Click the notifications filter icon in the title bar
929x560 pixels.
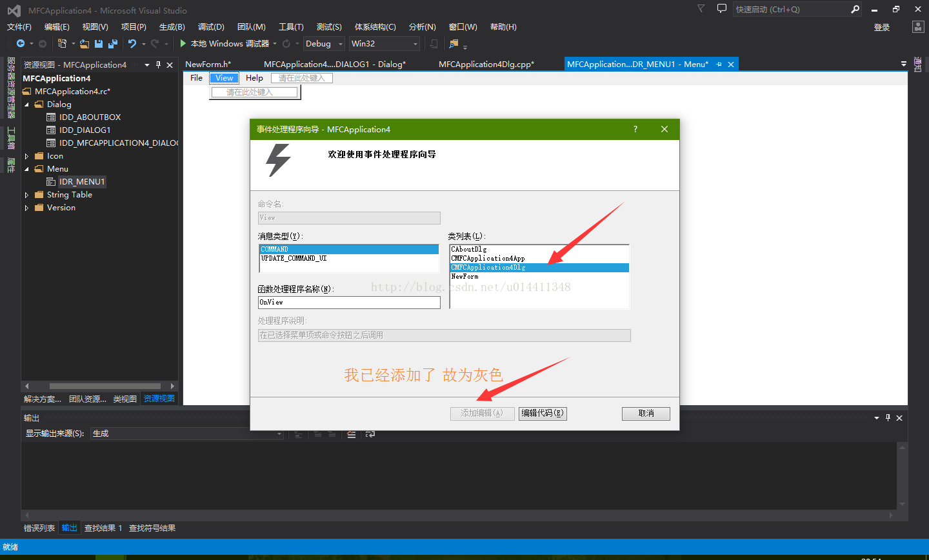click(x=701, y=8)
